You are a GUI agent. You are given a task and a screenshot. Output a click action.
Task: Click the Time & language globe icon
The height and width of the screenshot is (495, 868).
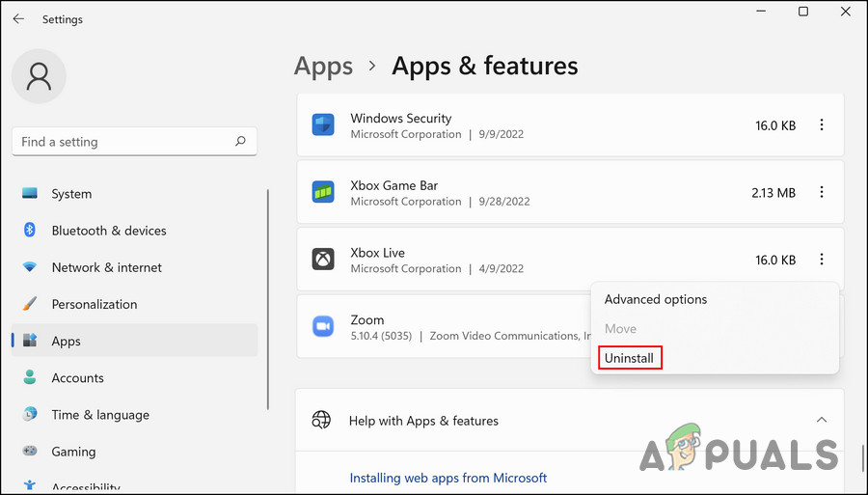(30, 414)
